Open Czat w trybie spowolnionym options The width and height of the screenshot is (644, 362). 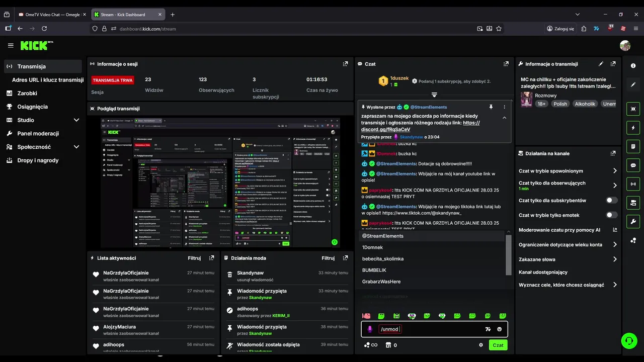pyautogui.click(x=568, y=171)
